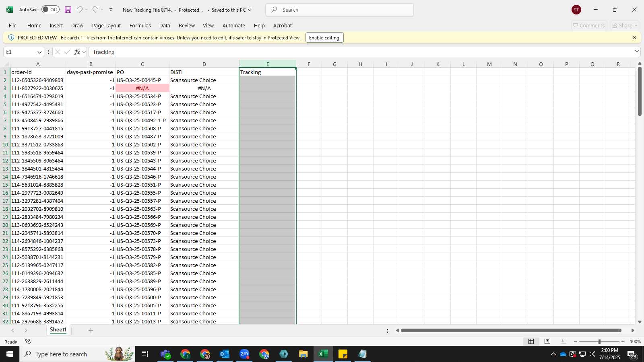Image resolution: width=644 pixels, height=362 pixels.
Task: Add a new sheet with plus icon
Action: pos(91,330)
